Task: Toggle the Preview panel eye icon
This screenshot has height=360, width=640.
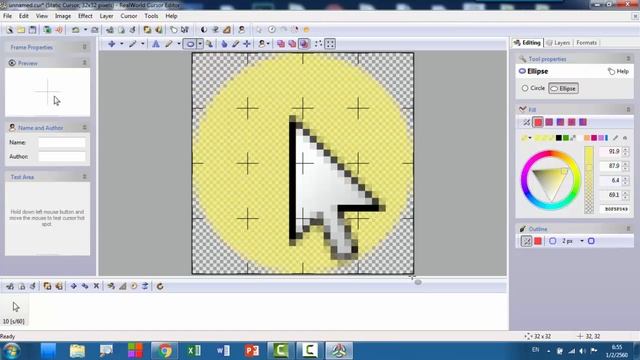Action: (x=12, y=63)
